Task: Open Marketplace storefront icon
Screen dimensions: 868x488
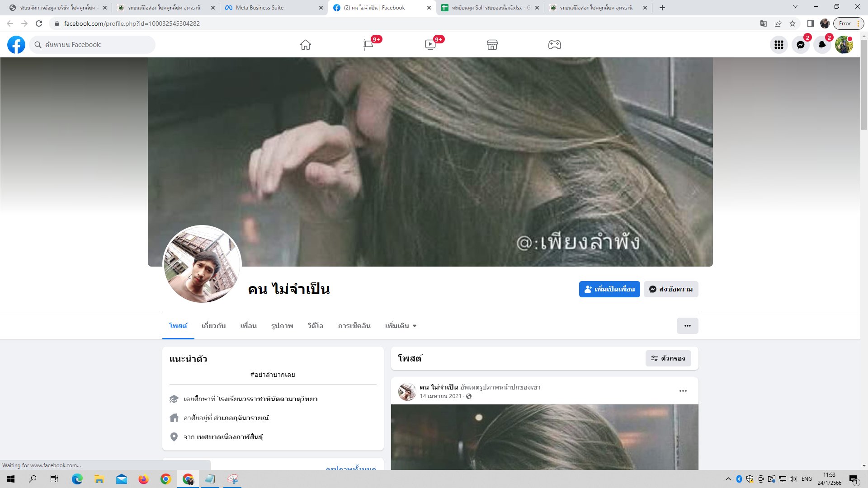Action: click(492, 45)
